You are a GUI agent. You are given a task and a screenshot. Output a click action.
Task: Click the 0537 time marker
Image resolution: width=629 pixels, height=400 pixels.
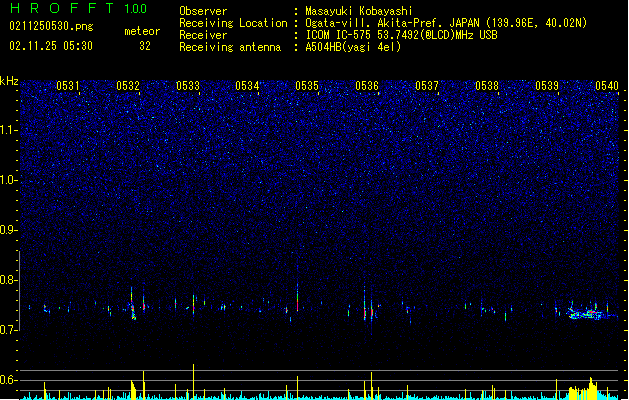[x=427, y=85]
